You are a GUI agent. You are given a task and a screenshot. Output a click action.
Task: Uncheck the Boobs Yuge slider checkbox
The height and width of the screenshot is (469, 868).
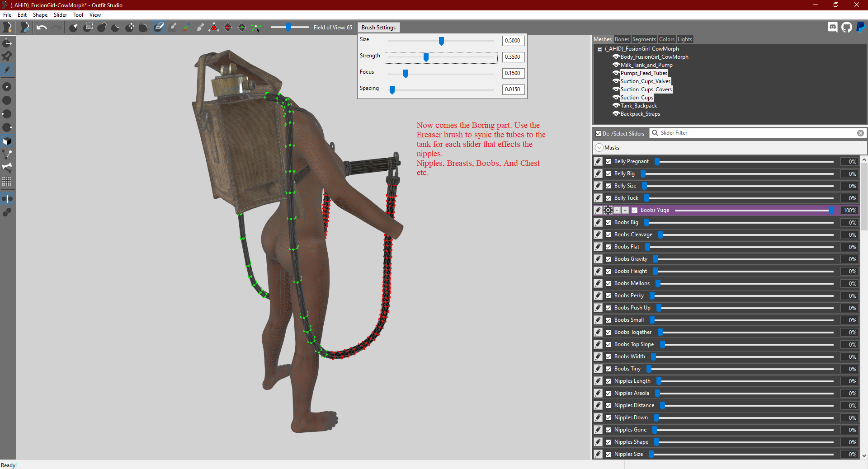pos(635,210)
